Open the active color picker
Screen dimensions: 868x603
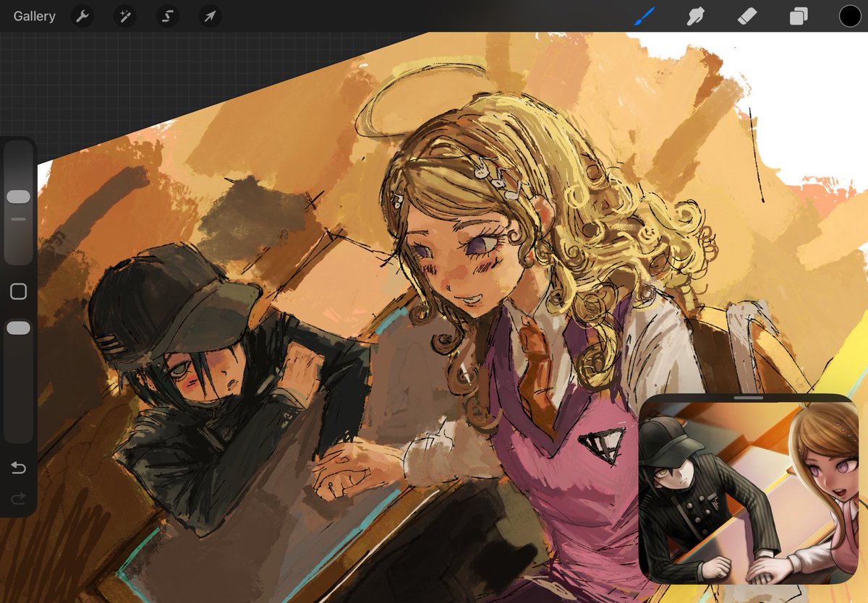(850, 16)
